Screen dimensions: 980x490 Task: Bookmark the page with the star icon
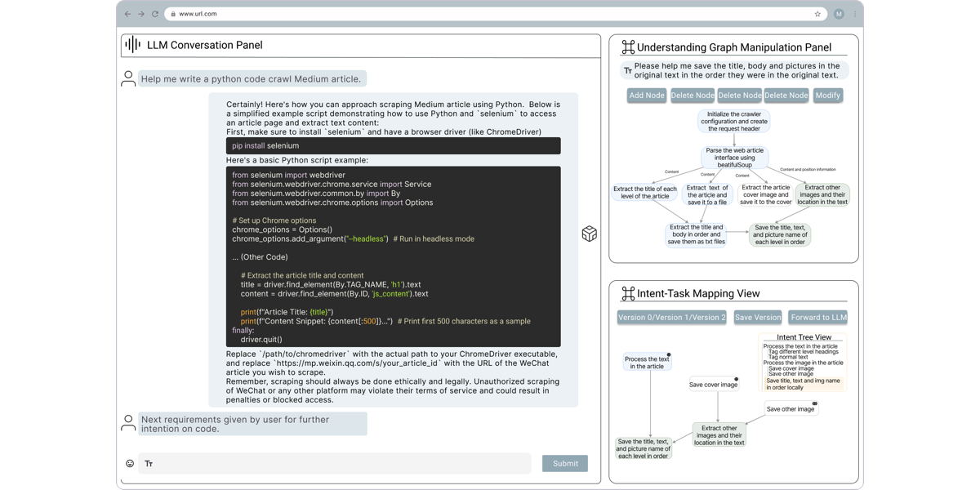pyautogui.click(x=817, y=14)
